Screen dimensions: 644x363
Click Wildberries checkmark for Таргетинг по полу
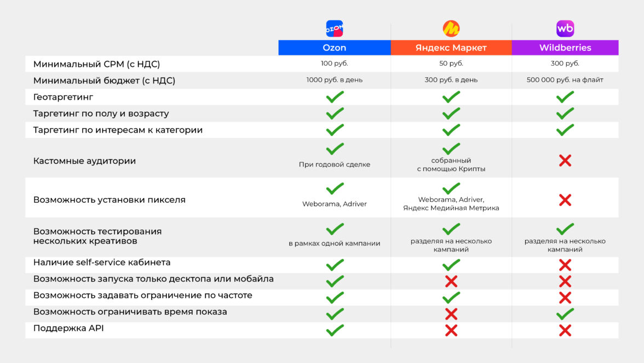pos(565,114)
